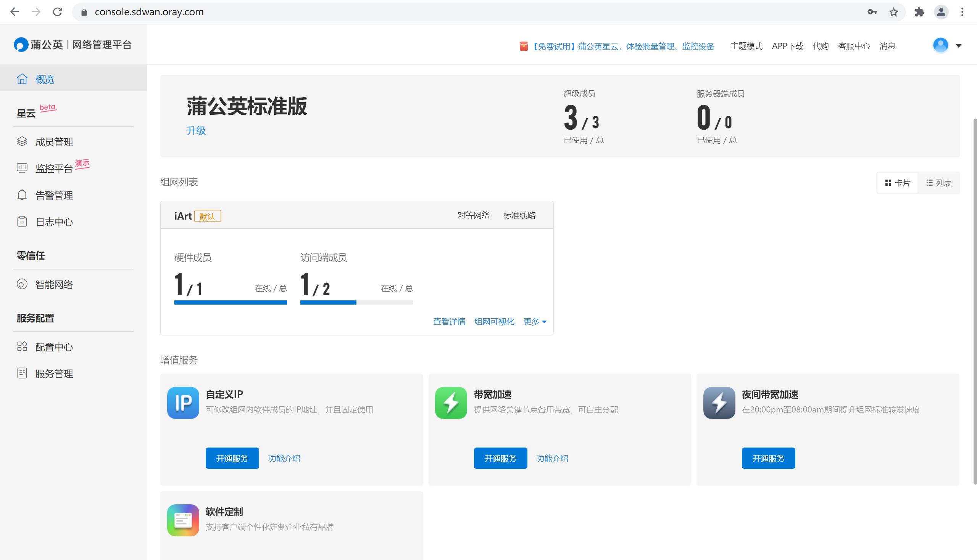The height and width of the screenshot is (560, 977).
Task: Open the 客服中心 customer service menu
Action: (x=853, y=46)
